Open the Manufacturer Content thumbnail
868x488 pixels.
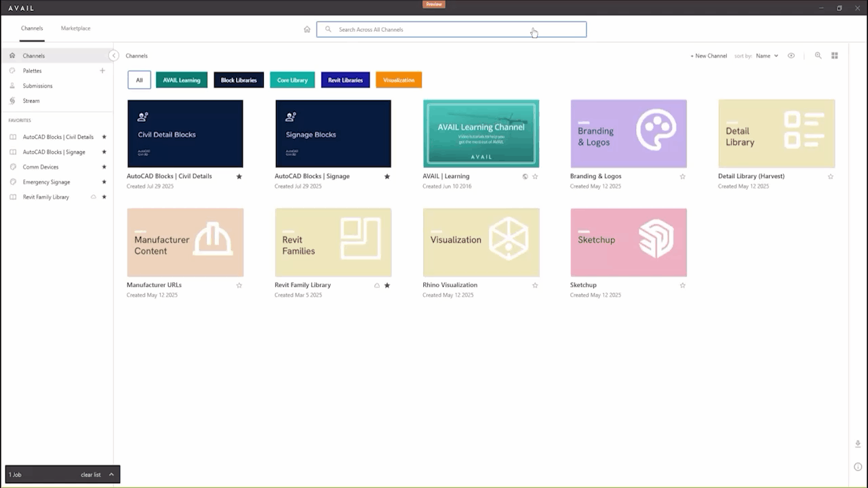pyautogui.click(x=185, y=242)
